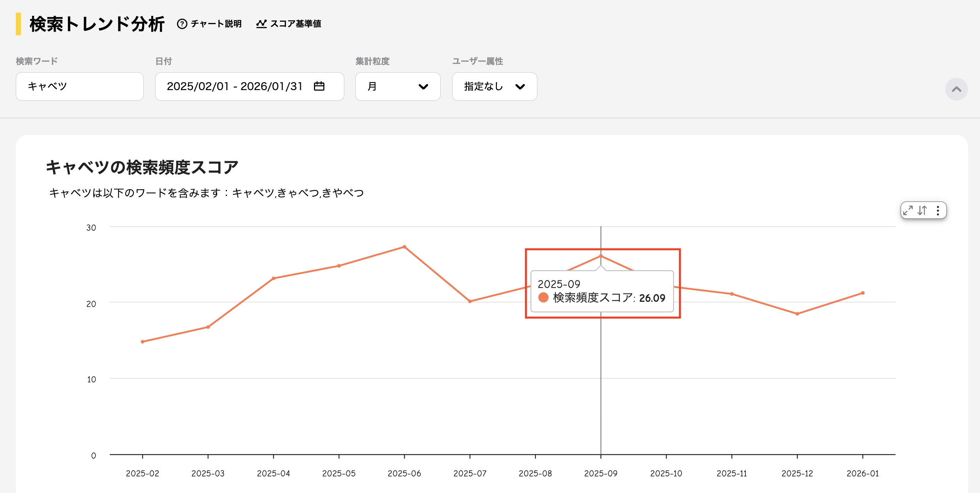This screenshot has height=493, width=980.
Task: Click the 2025-05 data point
Action: pyautogui.click(x=339, y=266)
